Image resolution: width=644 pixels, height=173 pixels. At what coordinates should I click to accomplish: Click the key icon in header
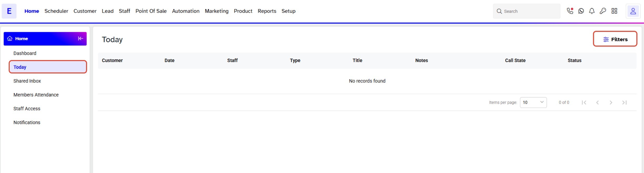coord(603,11)
